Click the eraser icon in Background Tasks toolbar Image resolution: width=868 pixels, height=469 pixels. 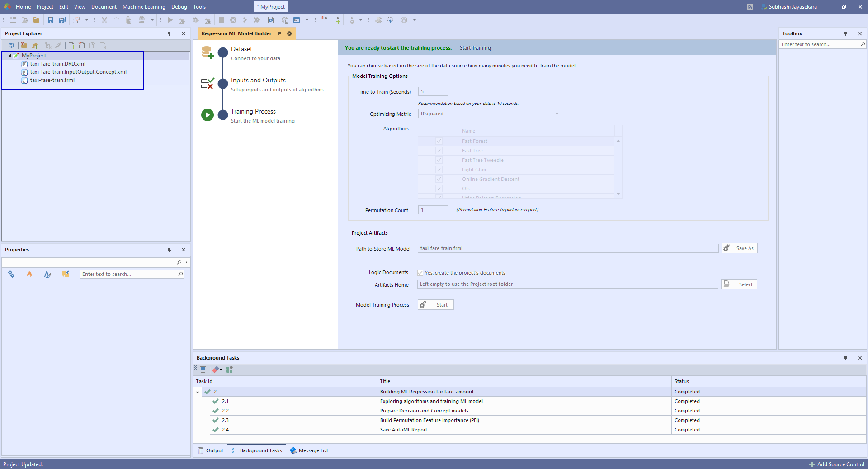pos(216,370)
